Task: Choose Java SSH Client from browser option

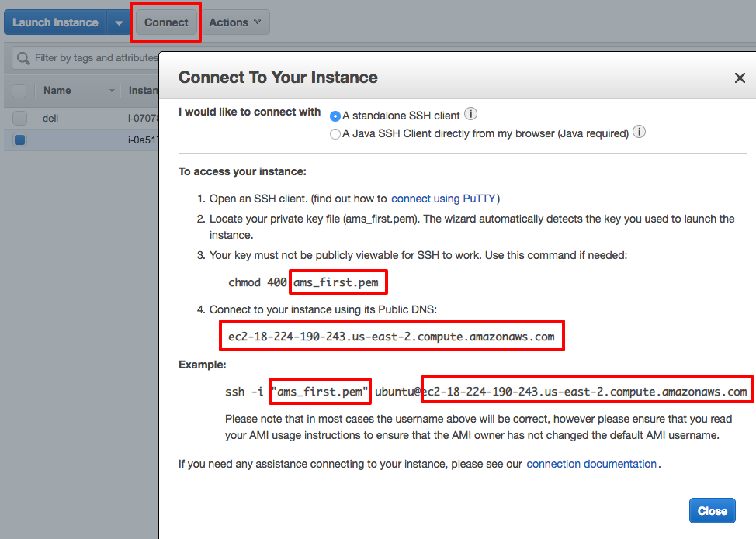Action: tap(335, 134)
